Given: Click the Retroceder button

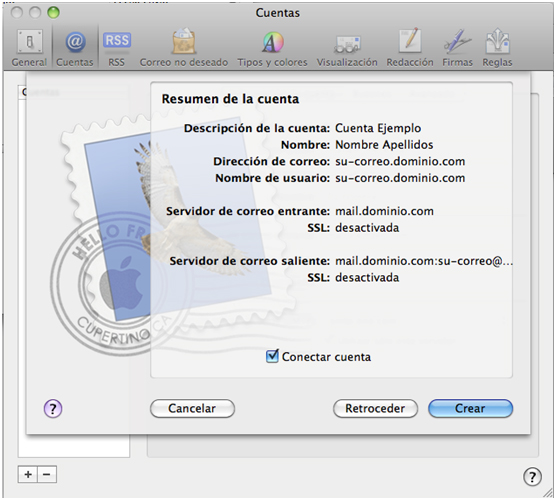Looking at the screenshot, I should tap(375, 409).
